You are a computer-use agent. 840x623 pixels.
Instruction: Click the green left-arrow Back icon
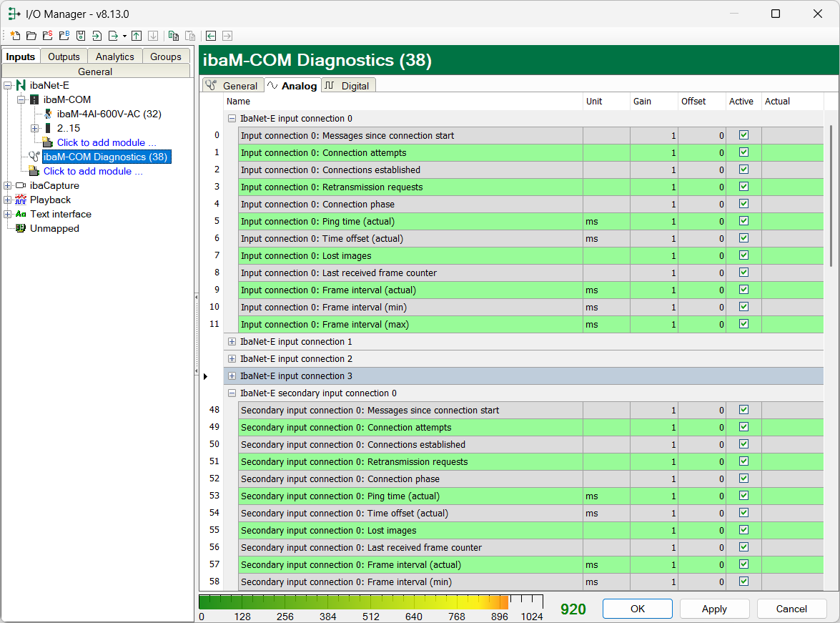(x=211, y=36)
